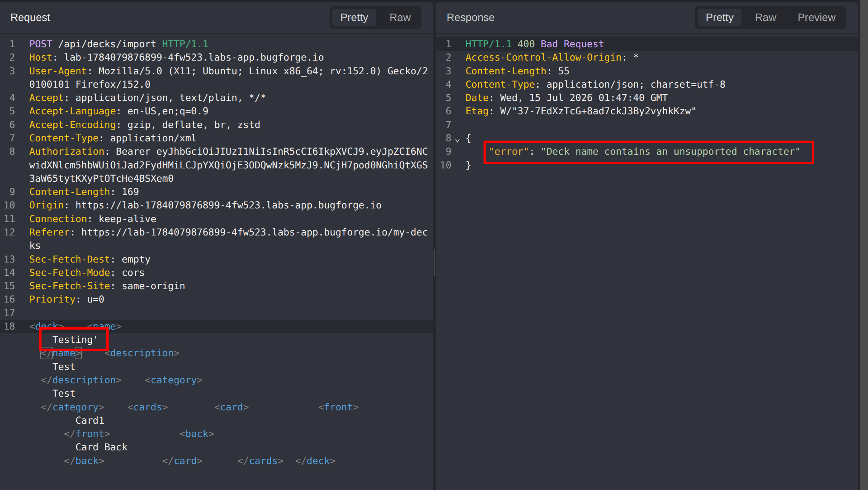The image size is (868, 490).
Task: Click the opening <back> tag
Action: (x=197, y=434)
